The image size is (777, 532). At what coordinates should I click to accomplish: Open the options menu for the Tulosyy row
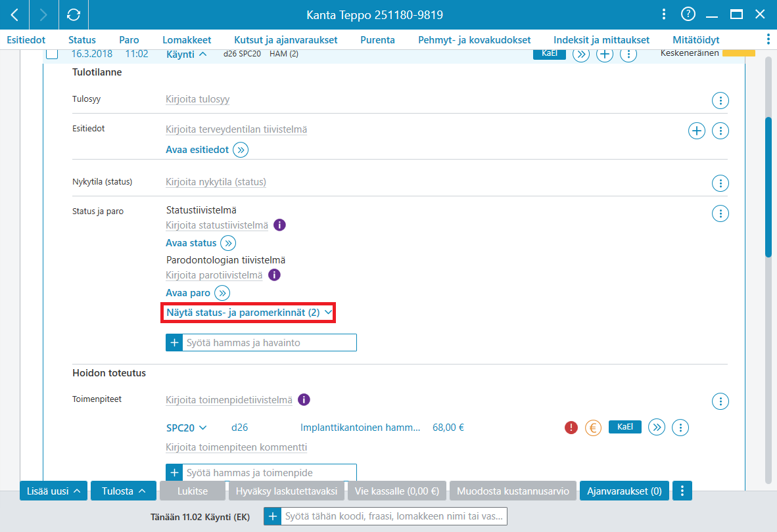pyautogui.click(x=720, y=100)
